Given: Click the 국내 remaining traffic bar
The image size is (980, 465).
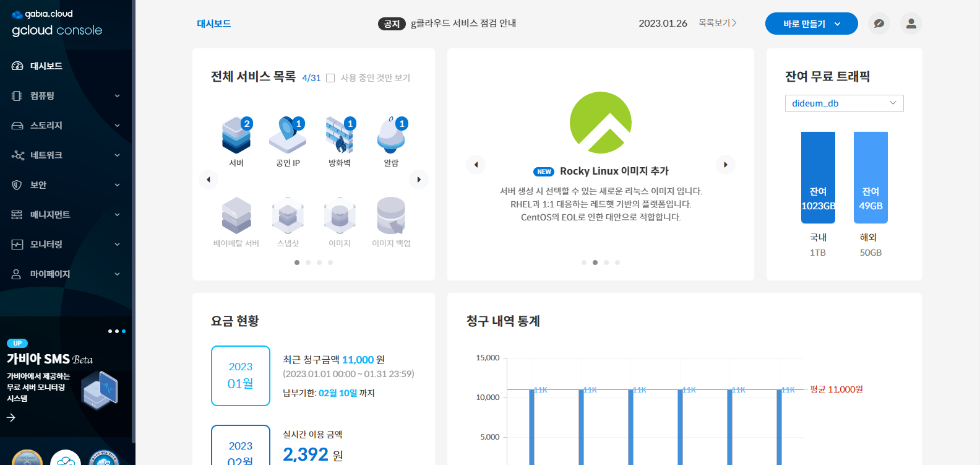Looking at the screenshot, I should 818,178.
